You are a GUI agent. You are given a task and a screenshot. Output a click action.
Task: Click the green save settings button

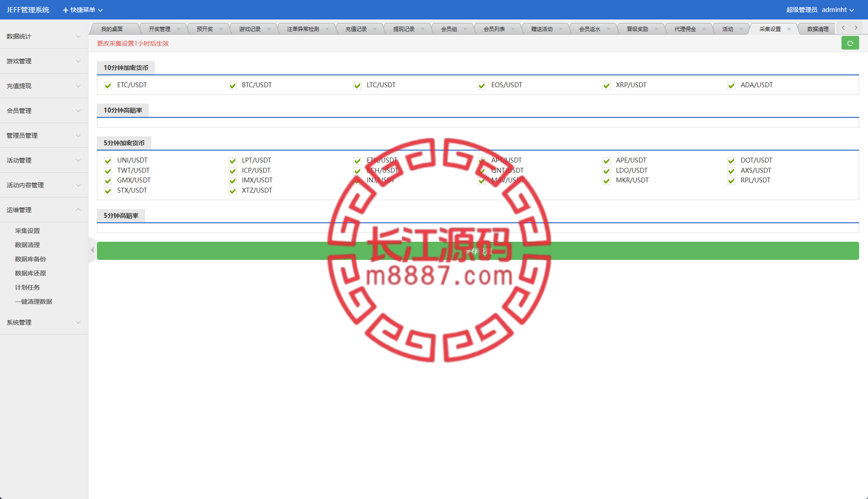[x=478, y=251]
